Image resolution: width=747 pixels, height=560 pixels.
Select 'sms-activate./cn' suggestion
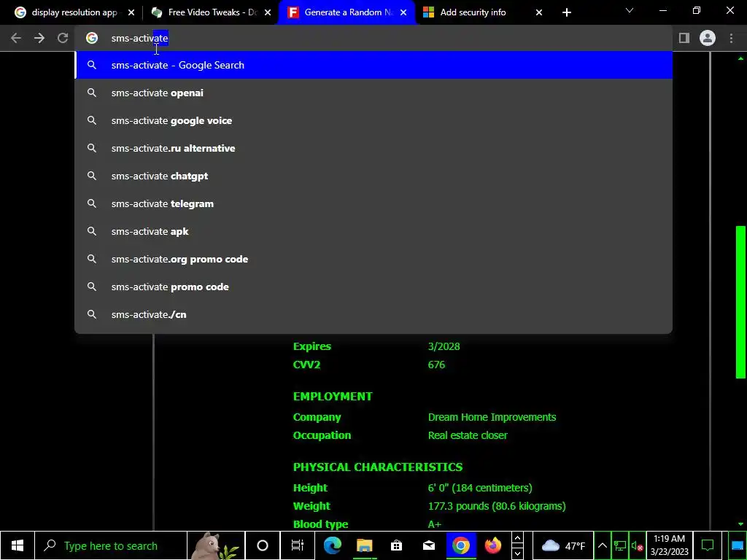373,314
